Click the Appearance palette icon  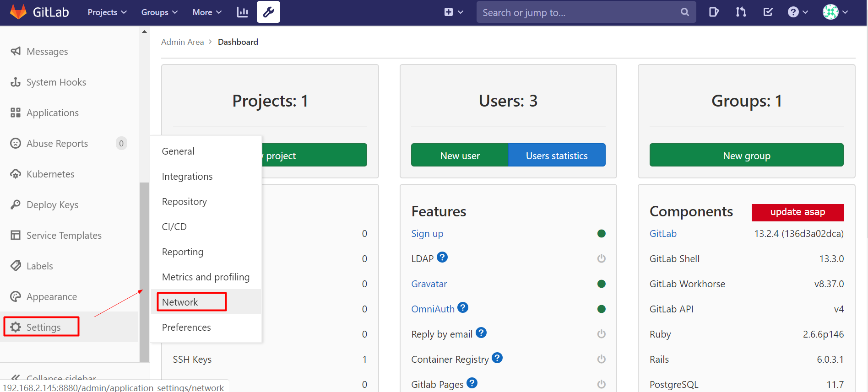point(16,296)
